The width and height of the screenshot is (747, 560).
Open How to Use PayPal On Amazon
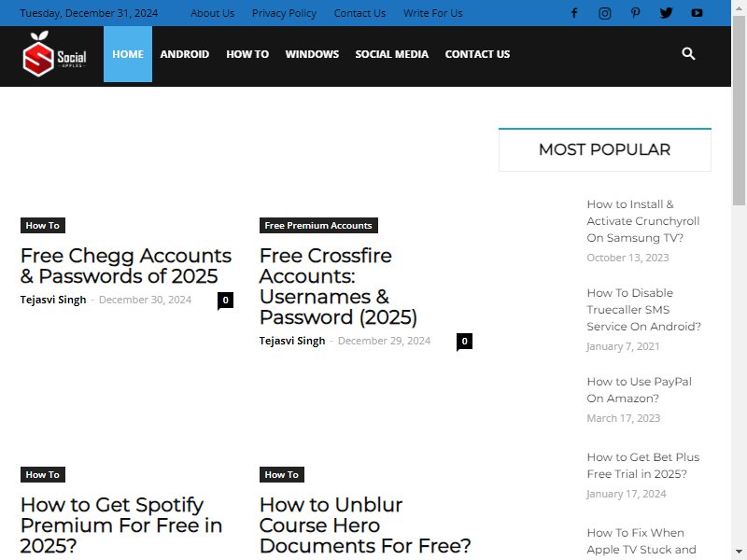(640, 390)
